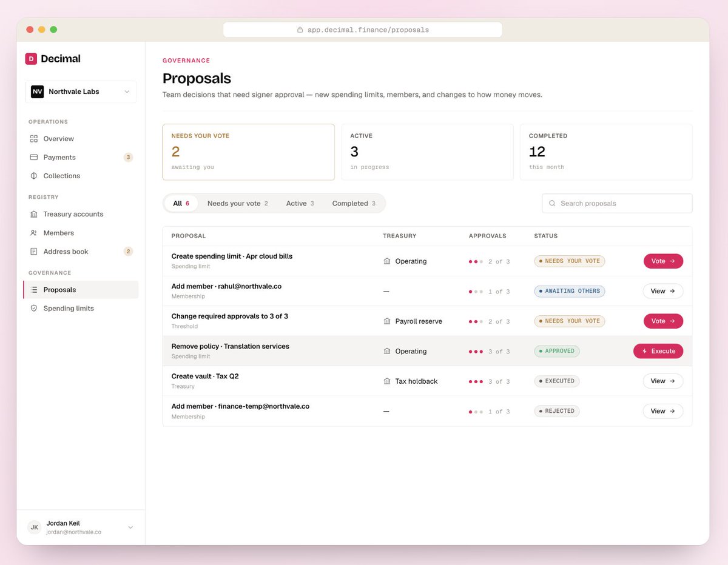Screen dimensions: 728x565
Task: Click the Status column header
Action: click(x=546, y=236)
